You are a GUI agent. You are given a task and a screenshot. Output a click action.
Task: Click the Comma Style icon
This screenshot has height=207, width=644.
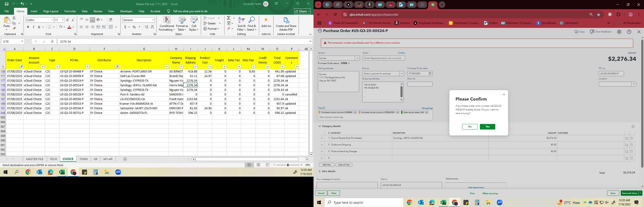pyautogui.click(x=140, y=27)
